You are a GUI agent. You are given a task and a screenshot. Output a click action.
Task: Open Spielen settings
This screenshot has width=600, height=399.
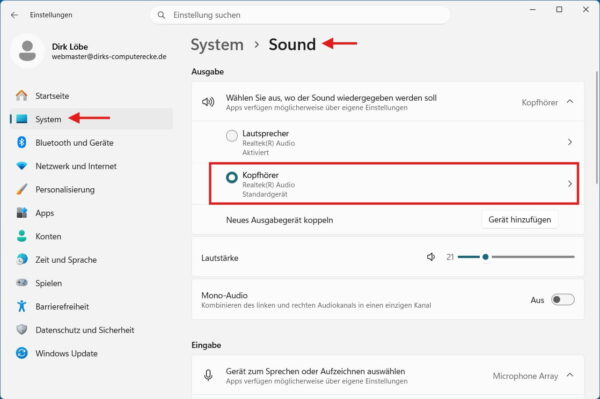[x=91, y=283]
